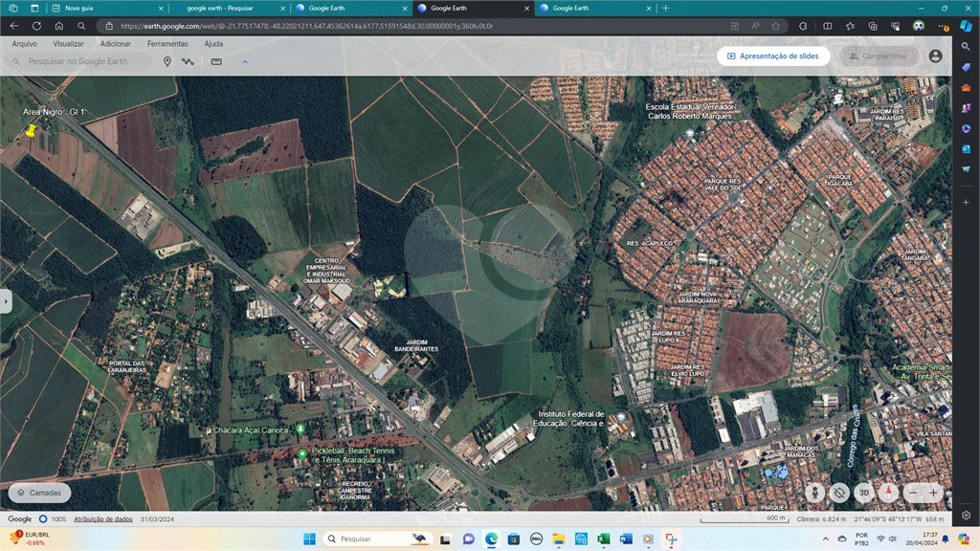Open the Google account profile icon
Screen dimensions: 980x551
[x=935, y=55]
